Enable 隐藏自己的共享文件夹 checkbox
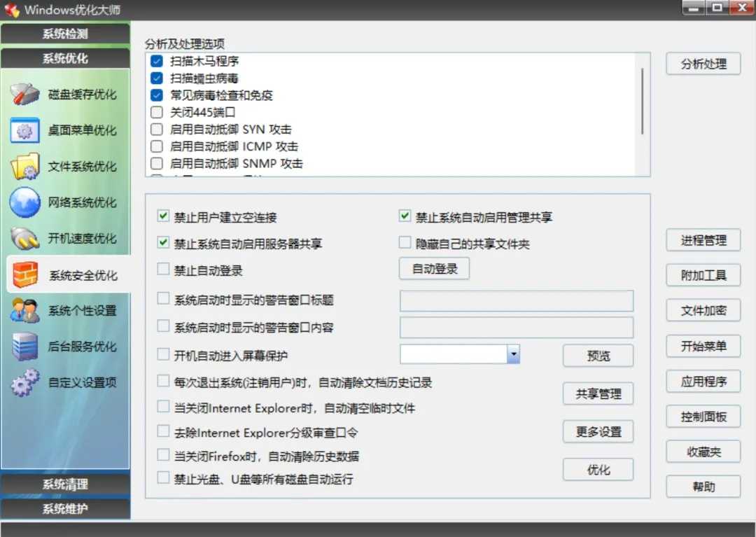Image resolution: width=756 pixels, height=537 pixels. [x=405, y=242]
